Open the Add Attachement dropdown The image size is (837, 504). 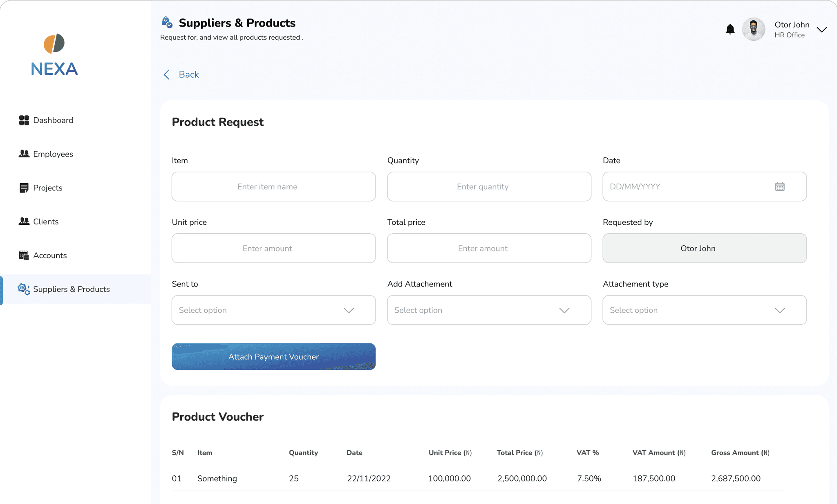(489, 310)
